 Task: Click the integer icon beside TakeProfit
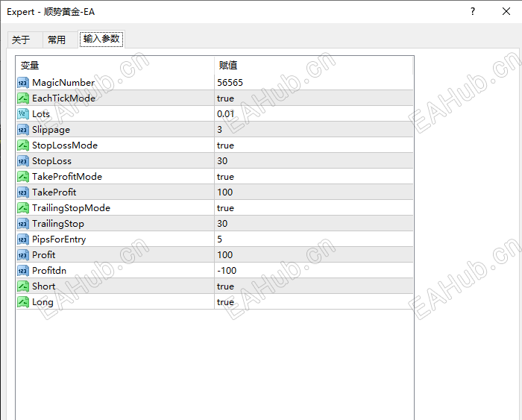[23, 192]
